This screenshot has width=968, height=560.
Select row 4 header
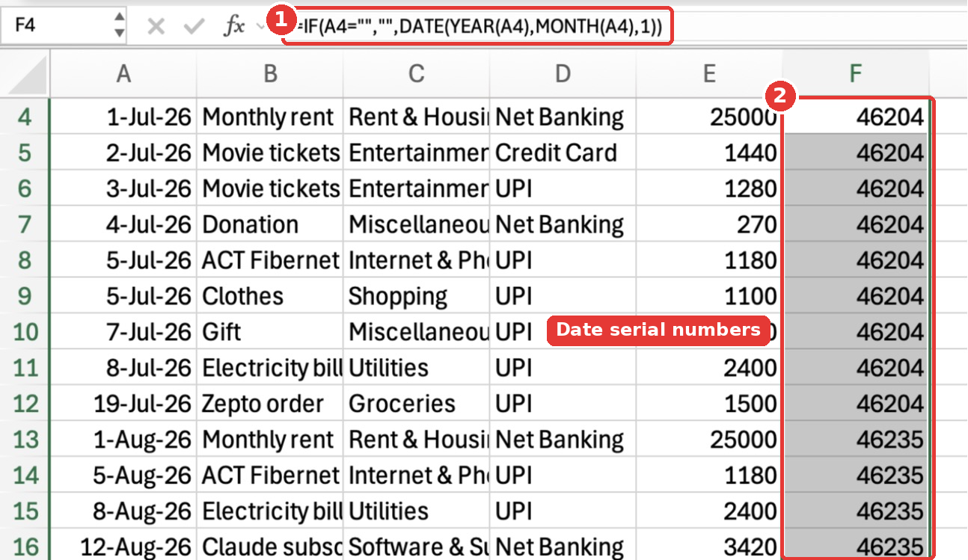click(x=25, y=117)
